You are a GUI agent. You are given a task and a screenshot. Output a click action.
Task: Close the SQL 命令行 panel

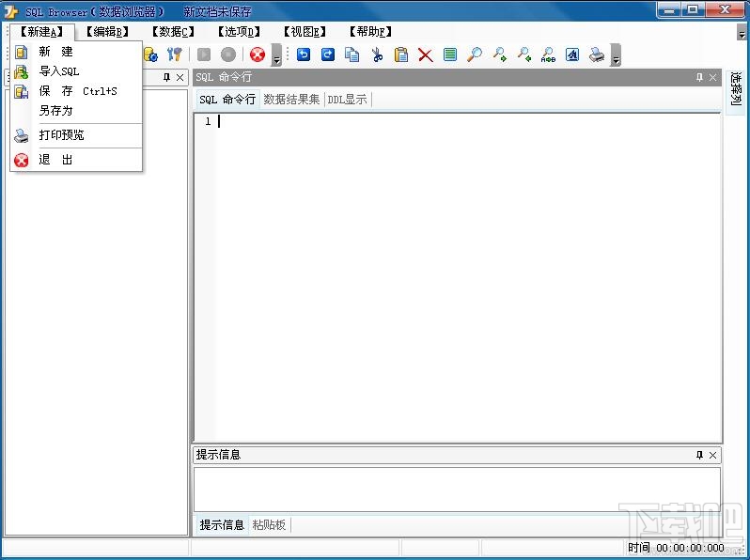[712, 77]
